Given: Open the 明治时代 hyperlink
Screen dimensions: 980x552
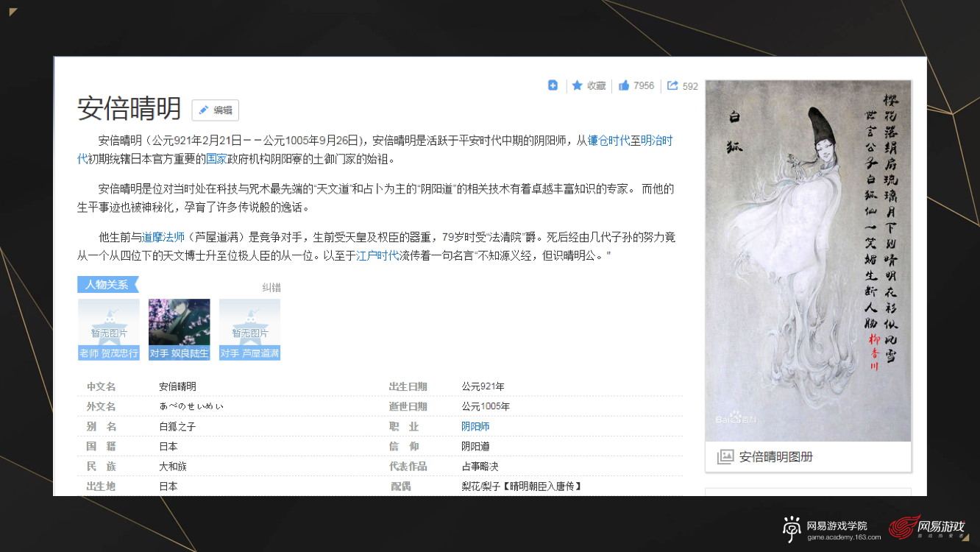Looking at the screenshot, I should 658,140.
